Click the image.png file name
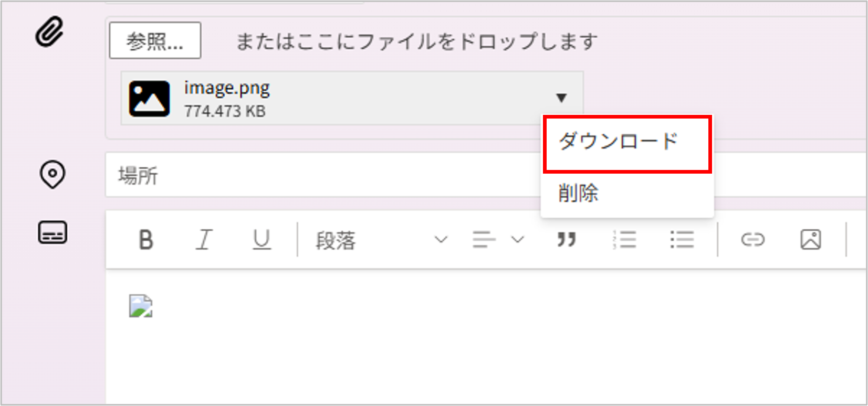 [x=227, y=88]
